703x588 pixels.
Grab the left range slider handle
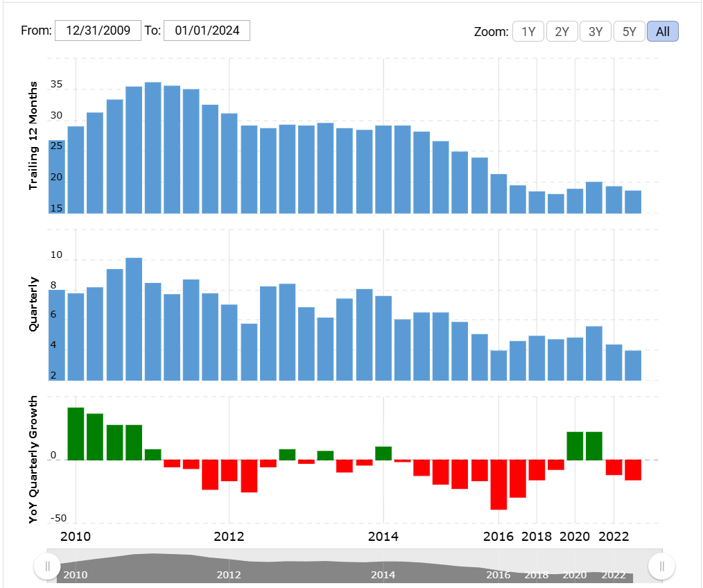(x=47, y=566)
